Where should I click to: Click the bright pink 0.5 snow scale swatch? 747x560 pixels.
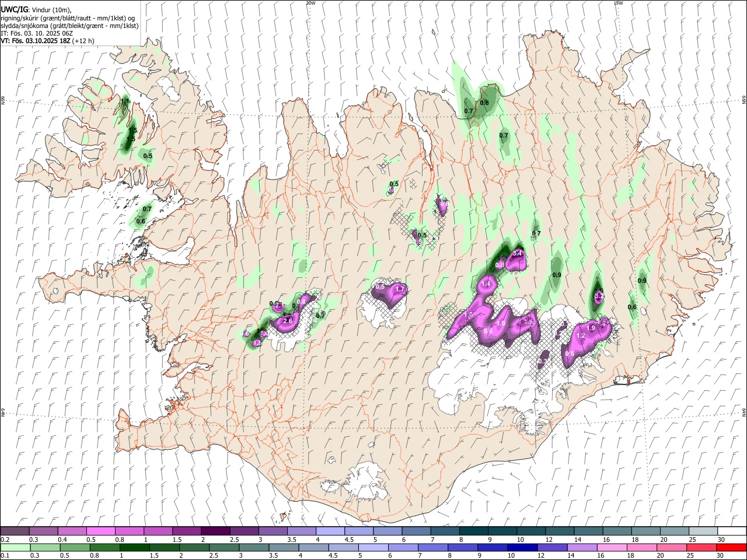[x=101, y=531]
